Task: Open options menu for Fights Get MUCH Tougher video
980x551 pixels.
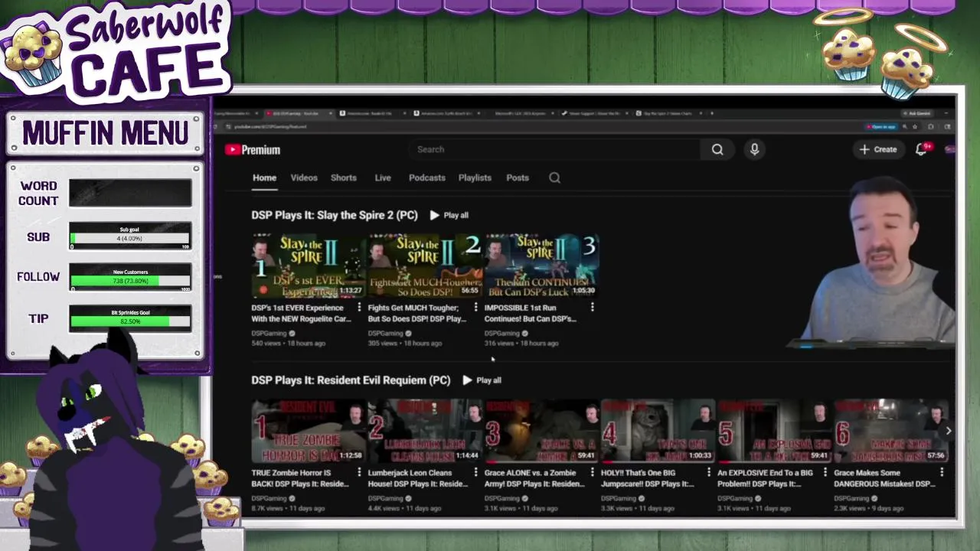Action: 475,308
